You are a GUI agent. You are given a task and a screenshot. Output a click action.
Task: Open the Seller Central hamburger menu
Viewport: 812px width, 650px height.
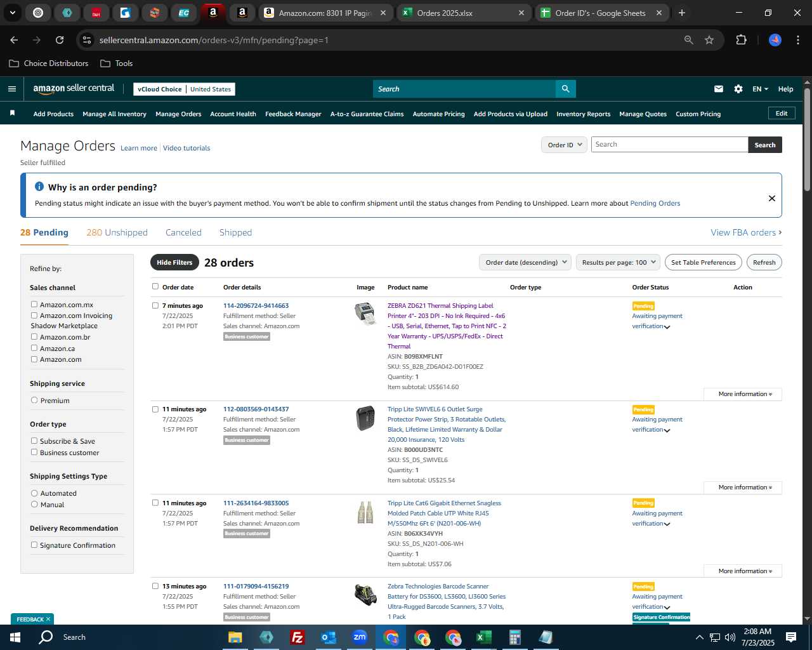pyautogui.click(x=12, y=89)
